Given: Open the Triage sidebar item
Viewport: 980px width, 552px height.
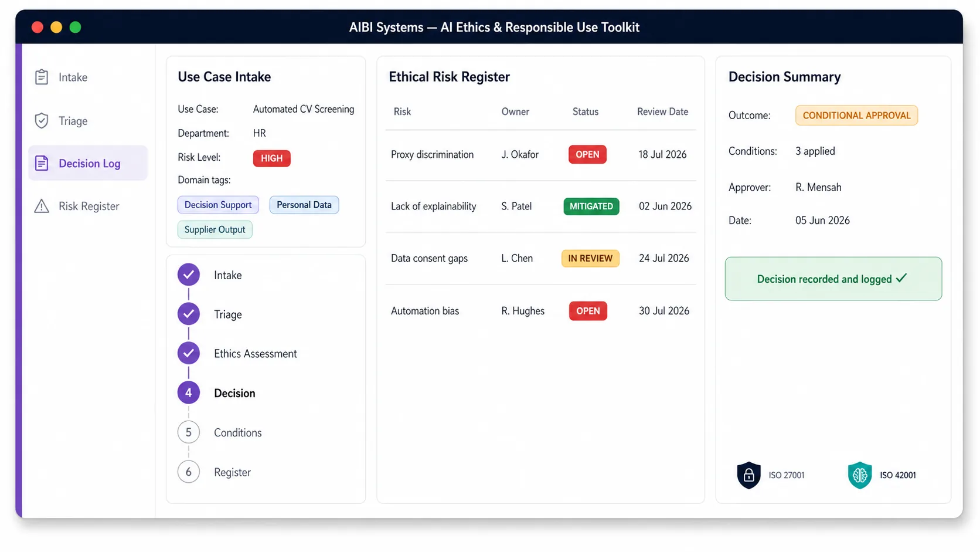Looking at the screenshot, I should pos(88,120).
